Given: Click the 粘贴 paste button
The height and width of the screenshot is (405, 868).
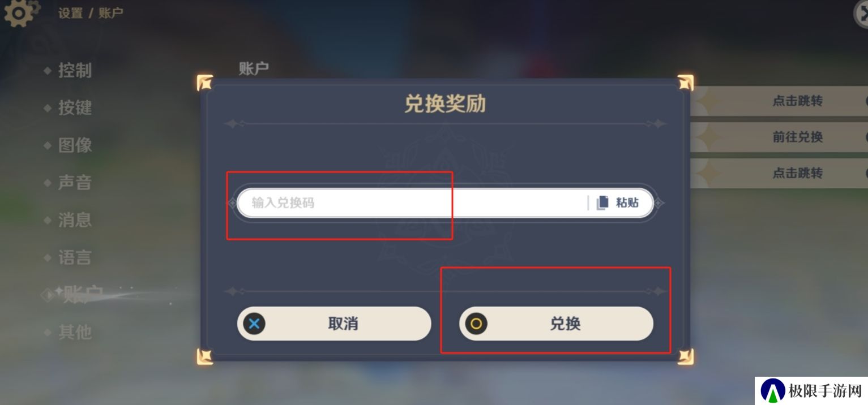Looking at the screenshot, I should click(x=618, y=202).
